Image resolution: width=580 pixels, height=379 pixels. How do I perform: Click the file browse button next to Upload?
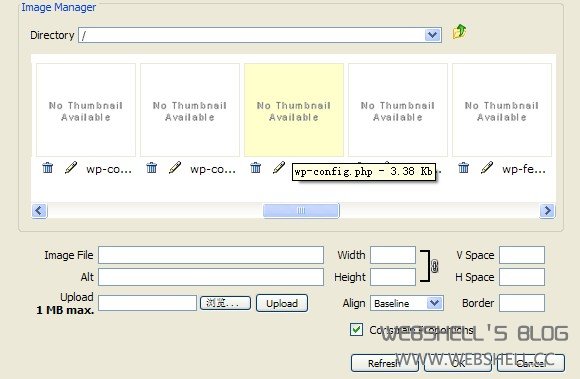[x=225, y=303]
